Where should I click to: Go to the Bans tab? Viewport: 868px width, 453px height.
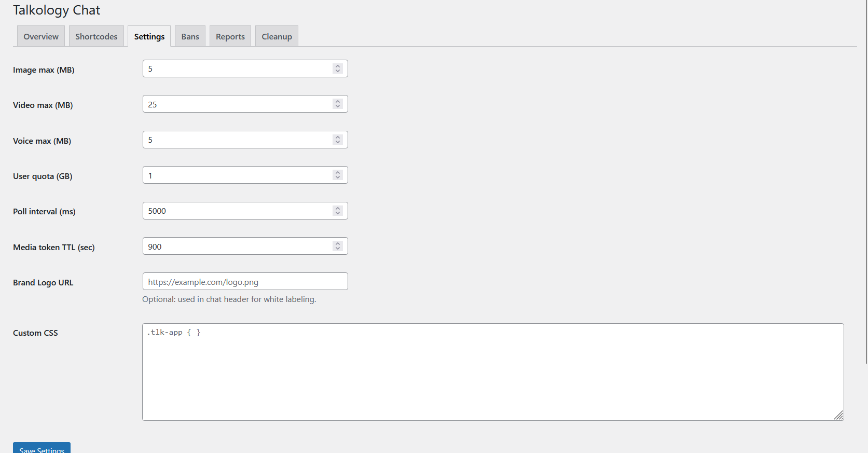(x=190, y=36)
